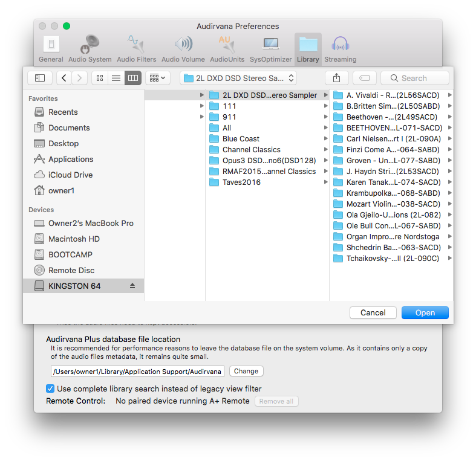This screenshot has width=476, height=461.
Task: Switch to AudioUnits tab
Action: click(227, 49)
